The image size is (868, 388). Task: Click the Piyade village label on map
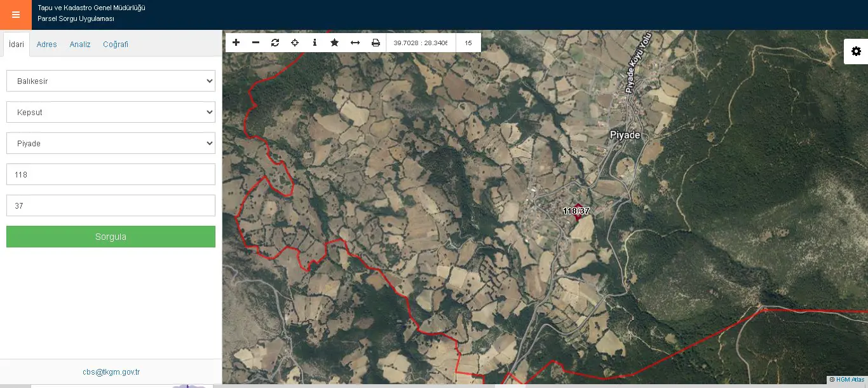click(x=625, y=135)
